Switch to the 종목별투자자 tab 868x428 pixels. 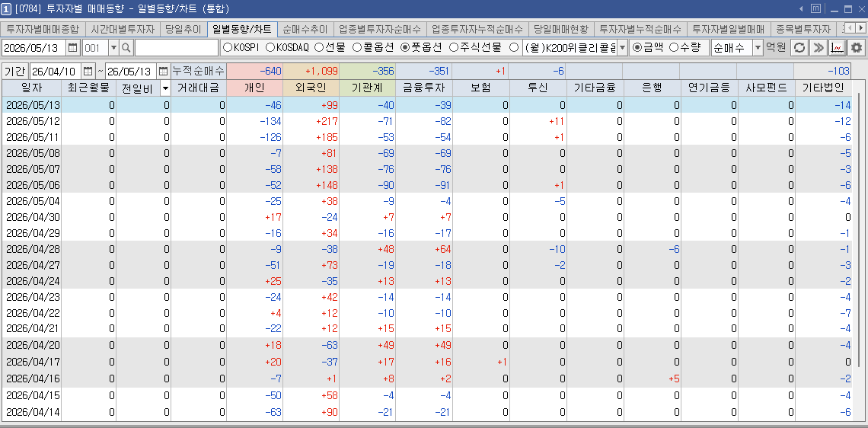[803, 30]
